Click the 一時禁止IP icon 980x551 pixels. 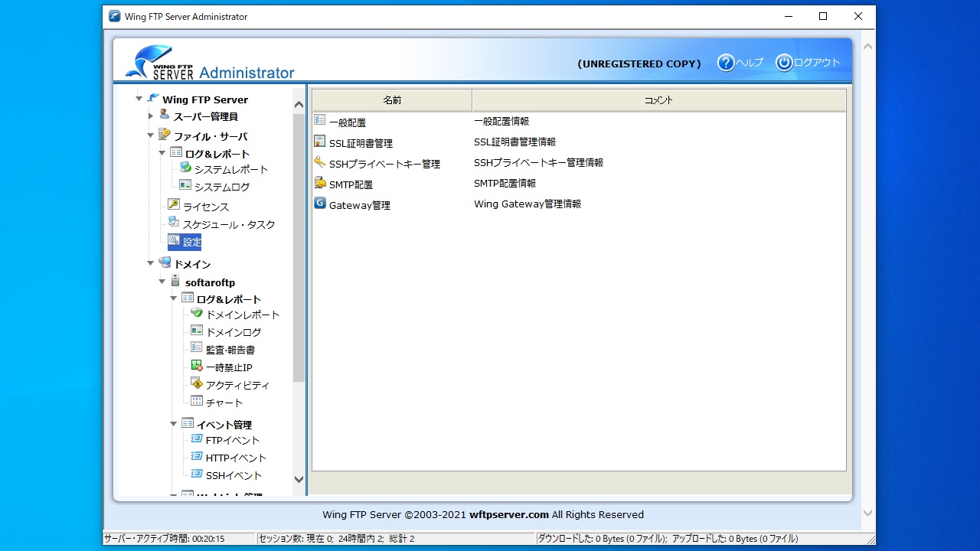[197, 366]
